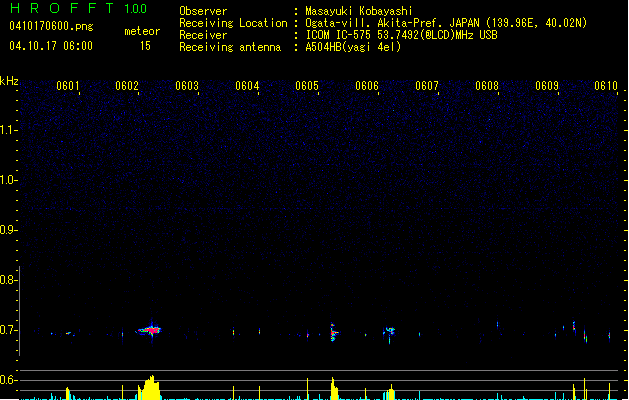Viewport: 629px width, 400px height.
Task: Click the 1.1 kHz axis label
Action: 8,130
